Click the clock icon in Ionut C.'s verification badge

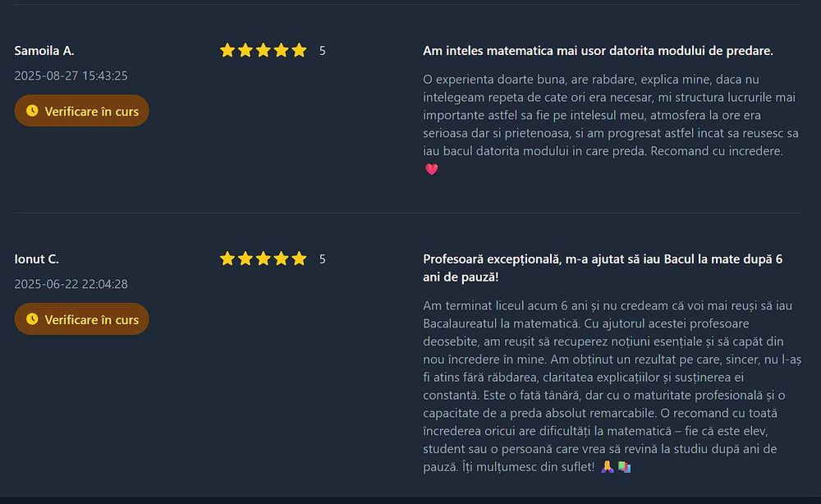pos(32,319)
